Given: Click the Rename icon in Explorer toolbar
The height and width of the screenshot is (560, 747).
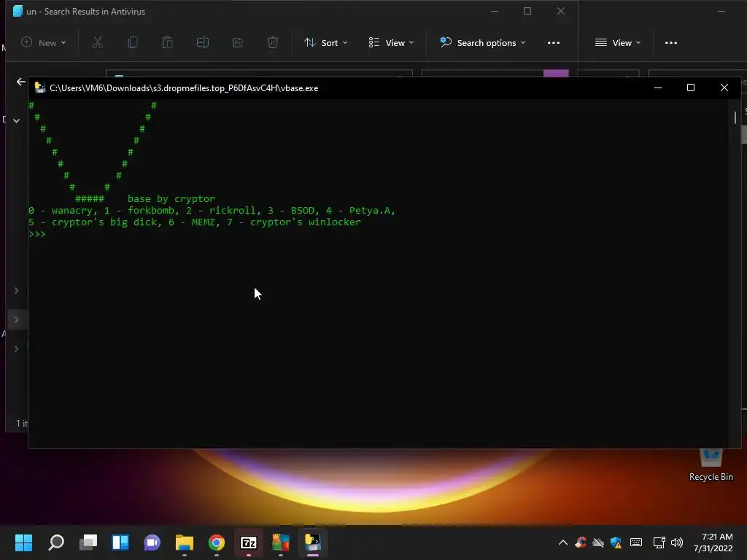Looking at the screenshot, I should (x=203, y=43).
